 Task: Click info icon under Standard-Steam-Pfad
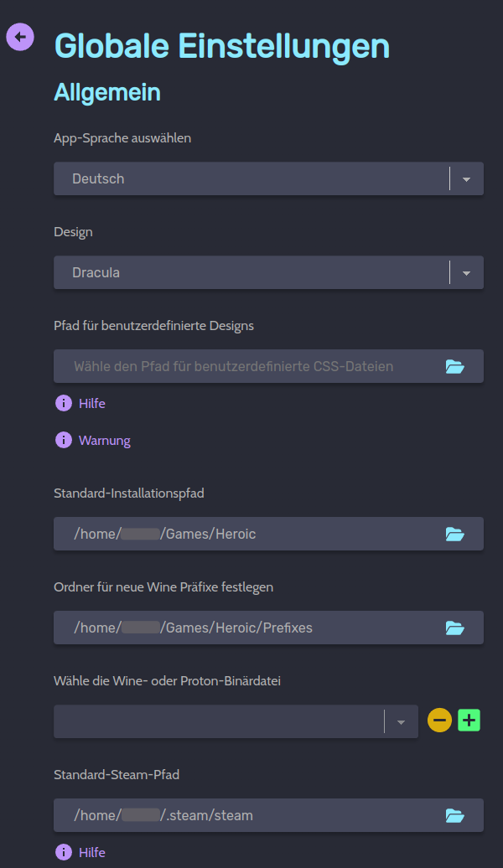click(64, 852)
